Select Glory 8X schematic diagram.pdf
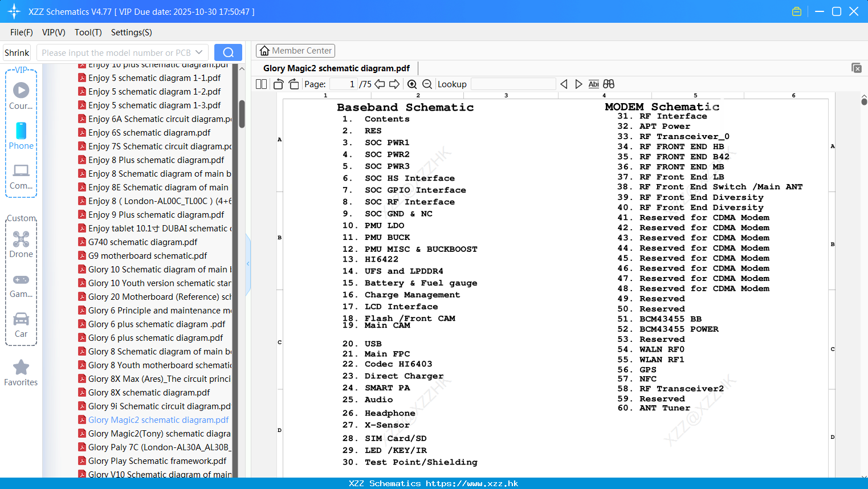 click(x=149, y=392)
